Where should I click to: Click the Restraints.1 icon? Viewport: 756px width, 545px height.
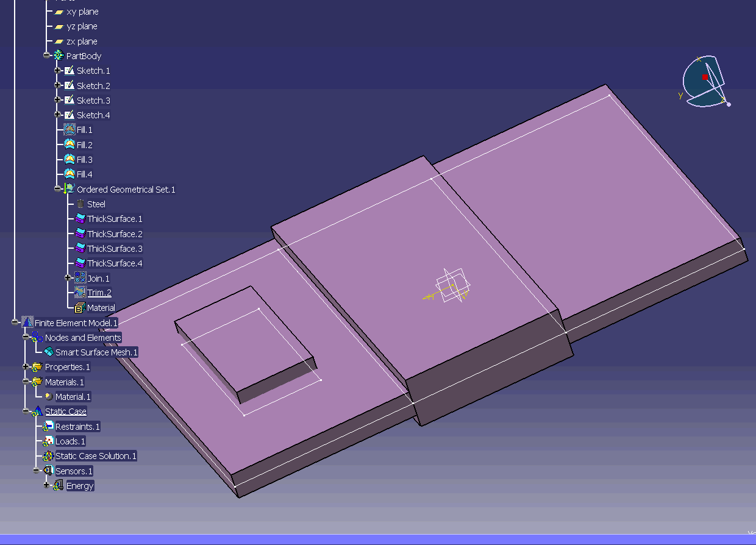[49, 426]
